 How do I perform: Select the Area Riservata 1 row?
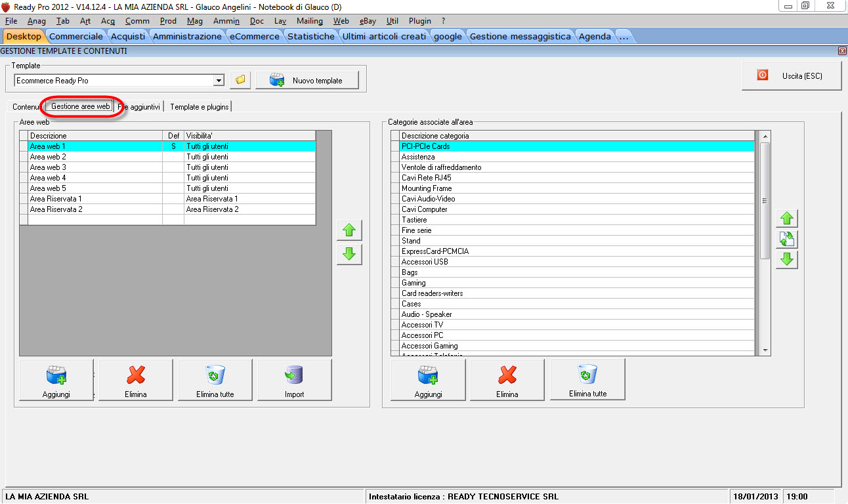(95, 199)
